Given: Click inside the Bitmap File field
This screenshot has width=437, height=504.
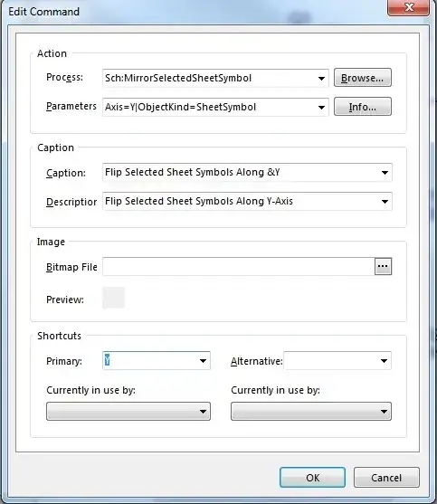Looking at the screenshot, I should (x=239, y=266).
